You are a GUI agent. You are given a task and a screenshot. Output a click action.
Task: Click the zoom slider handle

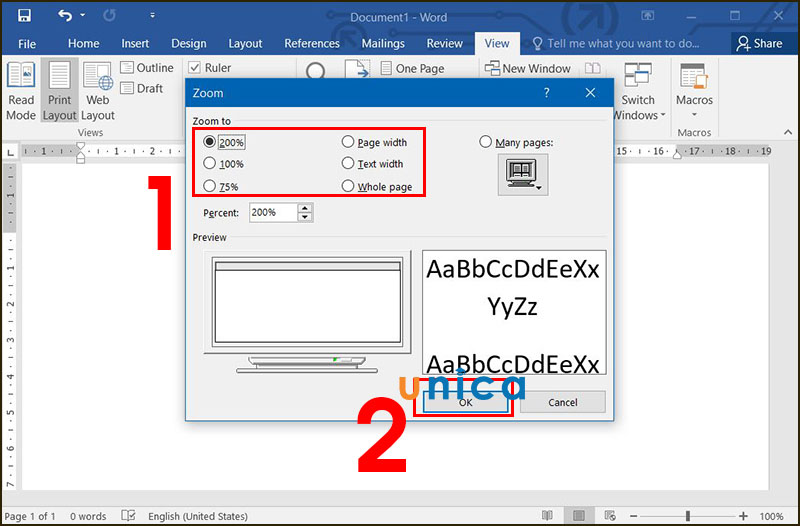(x=688, y=516)
